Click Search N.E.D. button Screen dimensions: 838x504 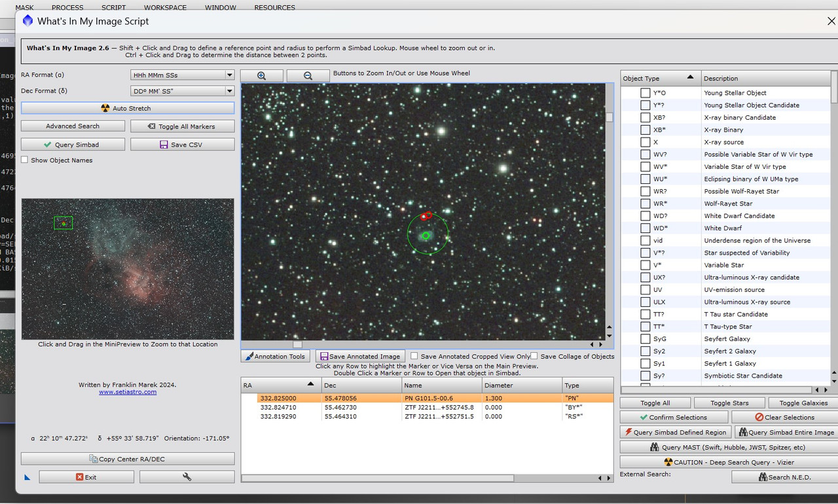[x=784, y=477]
